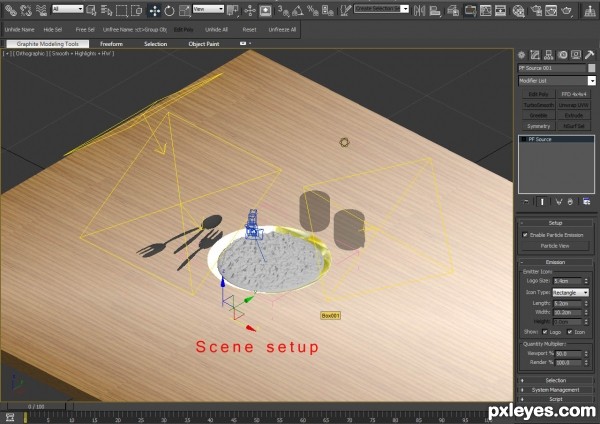Click the time slider showing 0 / 100

[36, 406]
